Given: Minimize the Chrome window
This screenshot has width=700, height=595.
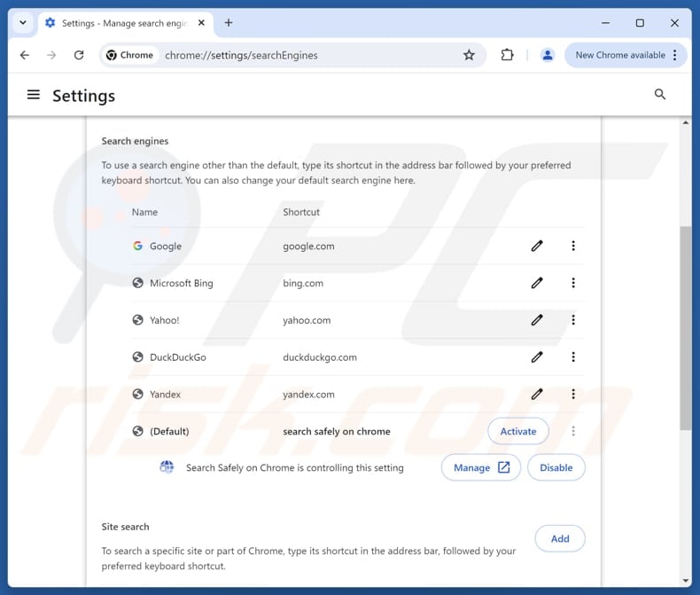Looking at the screenshot, I should point(605,23).
